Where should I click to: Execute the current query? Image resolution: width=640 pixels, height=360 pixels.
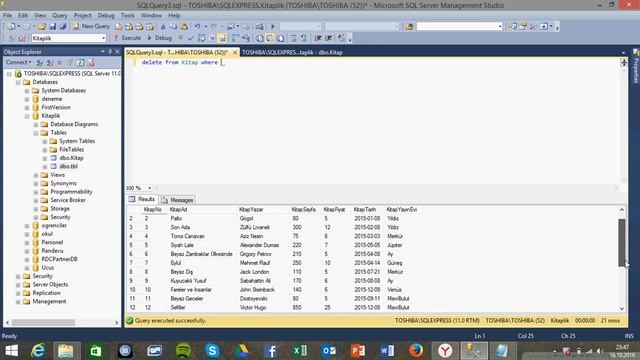127,38
